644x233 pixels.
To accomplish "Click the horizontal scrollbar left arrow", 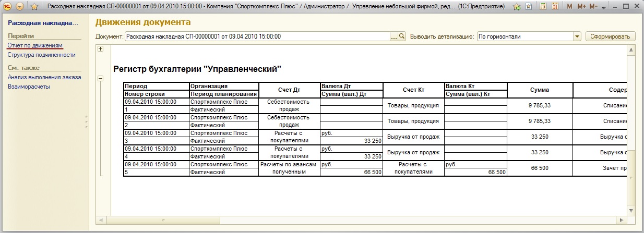I will 101,219.
